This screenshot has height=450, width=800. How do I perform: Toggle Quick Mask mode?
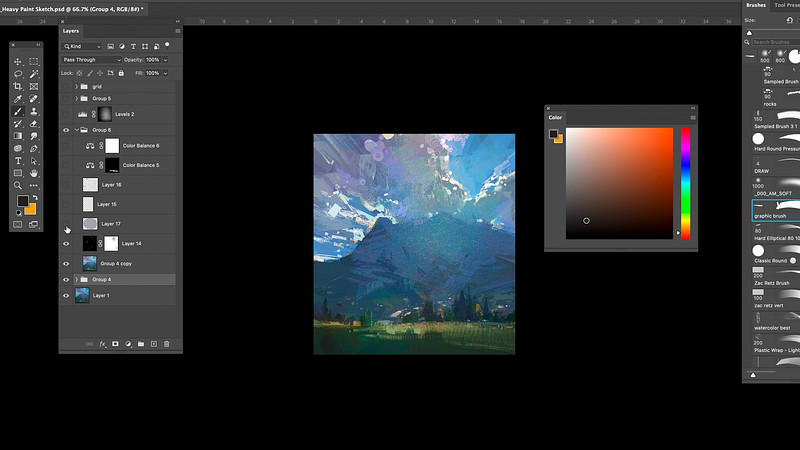pyautogui.click(x=18, y=224)
